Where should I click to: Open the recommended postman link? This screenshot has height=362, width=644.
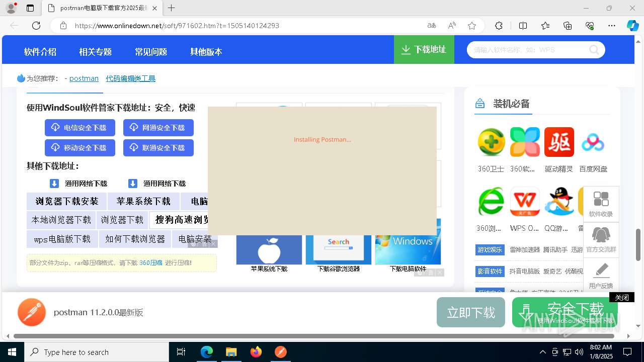click(84, 78)
